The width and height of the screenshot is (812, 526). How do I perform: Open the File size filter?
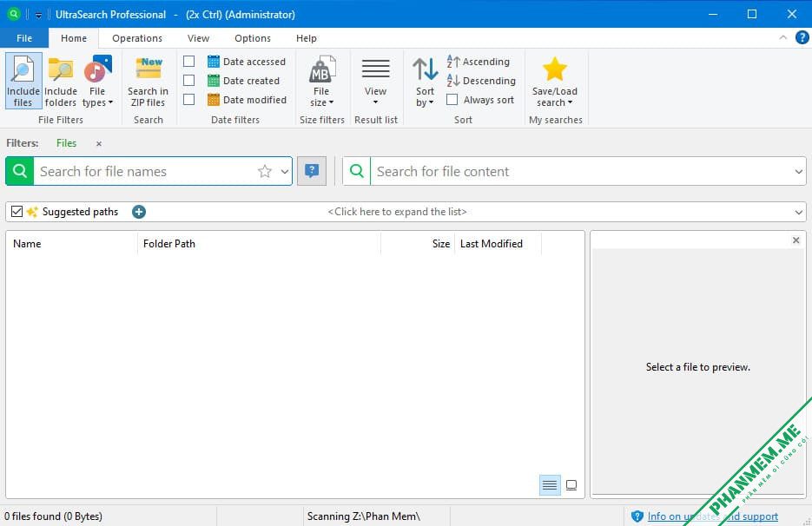[321, 80]
